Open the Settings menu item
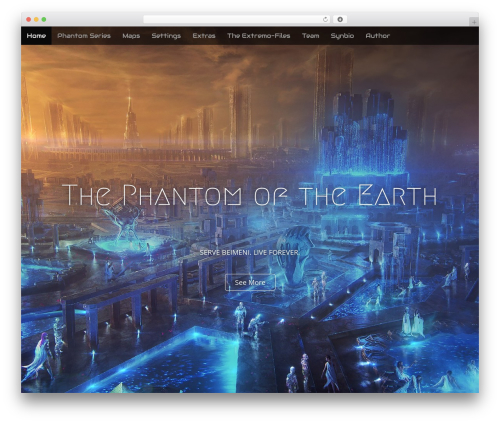 click(166, 36)
